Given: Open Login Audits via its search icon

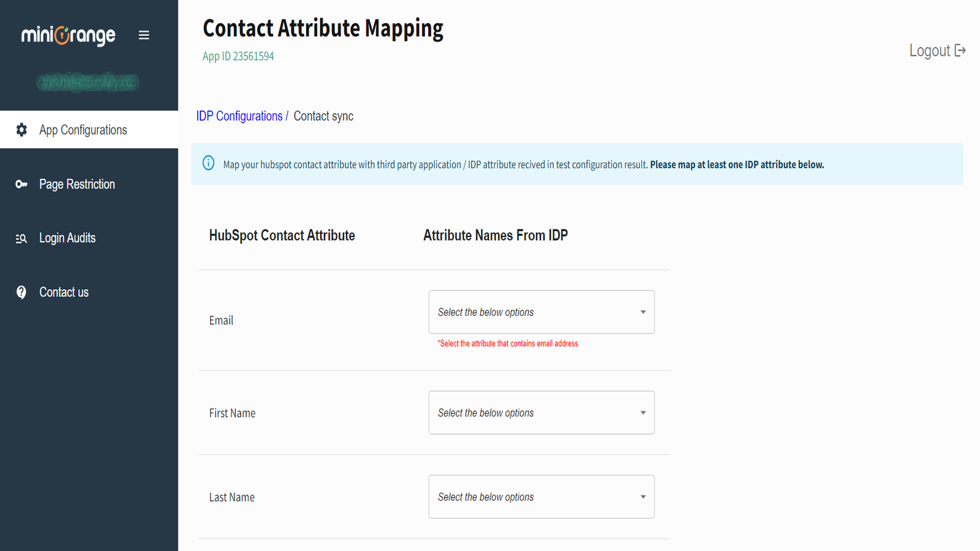Looking at the screenshot, I should [x=21, y=238].
